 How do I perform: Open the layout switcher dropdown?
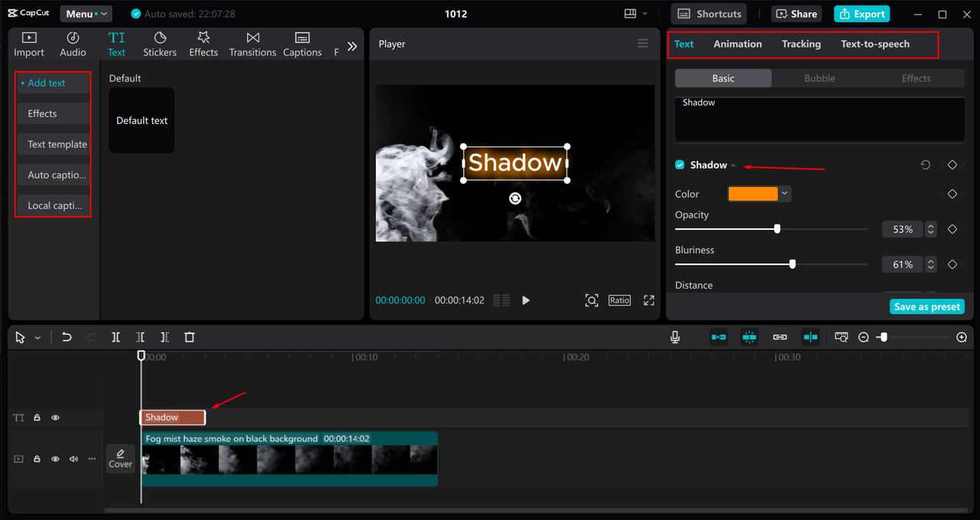point(635,14)
